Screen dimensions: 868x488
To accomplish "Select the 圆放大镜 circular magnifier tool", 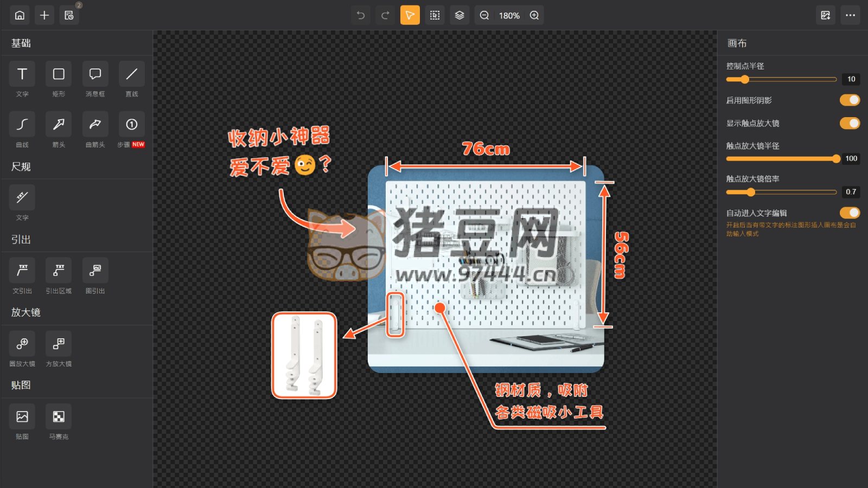I will (22, 348).
